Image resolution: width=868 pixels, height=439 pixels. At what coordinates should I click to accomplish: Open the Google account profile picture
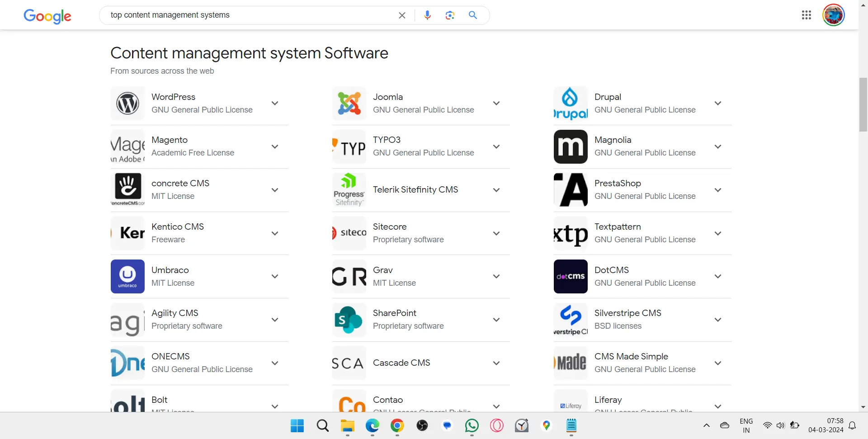(834, 15)
